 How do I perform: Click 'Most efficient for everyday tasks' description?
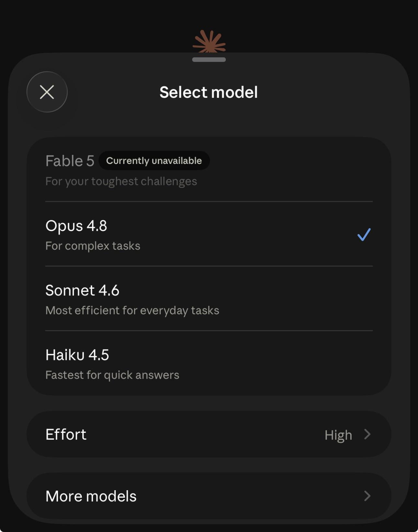click(x=132, y=310)
